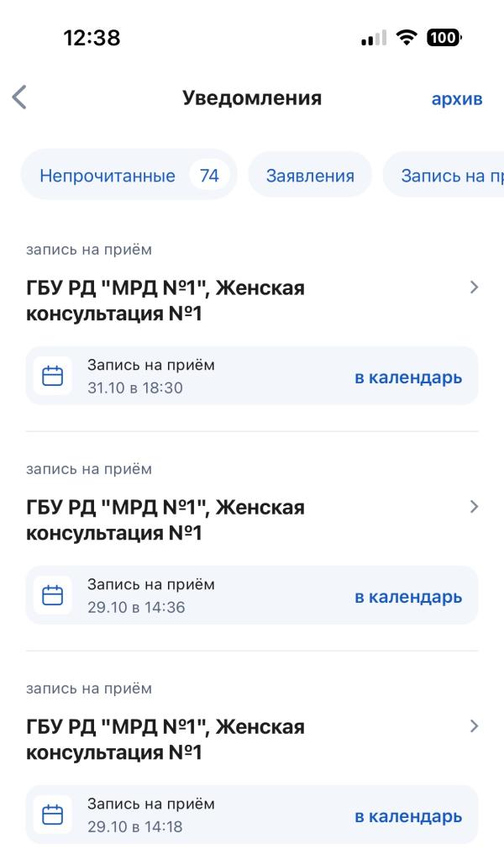Tap calendar icon for 31.10 appointment

pyautogui.click(x=53, y=376)
